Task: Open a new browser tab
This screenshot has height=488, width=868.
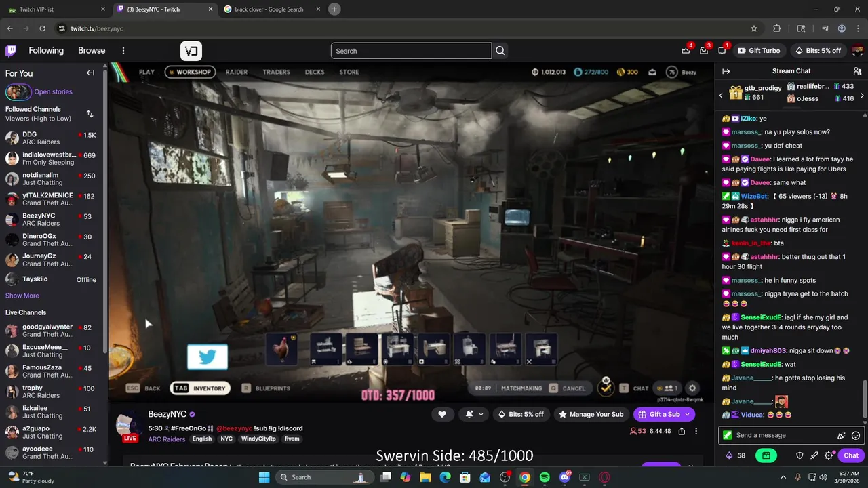Action: [334, 9]
